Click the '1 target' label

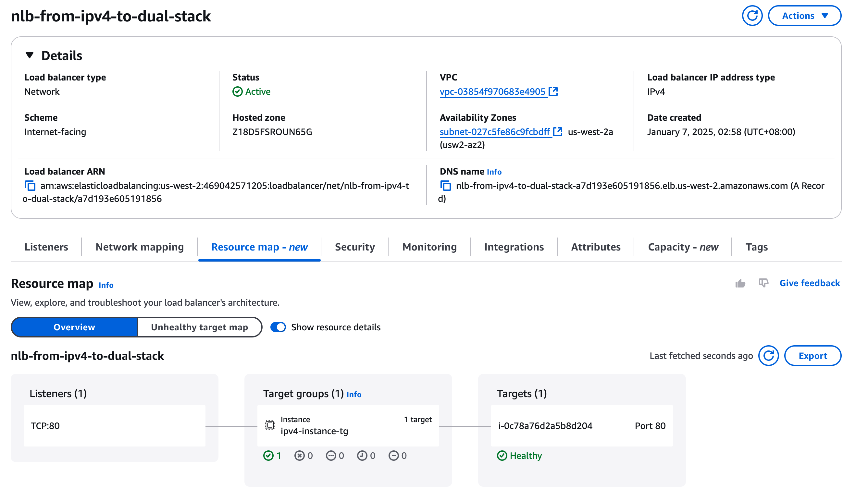418,420
